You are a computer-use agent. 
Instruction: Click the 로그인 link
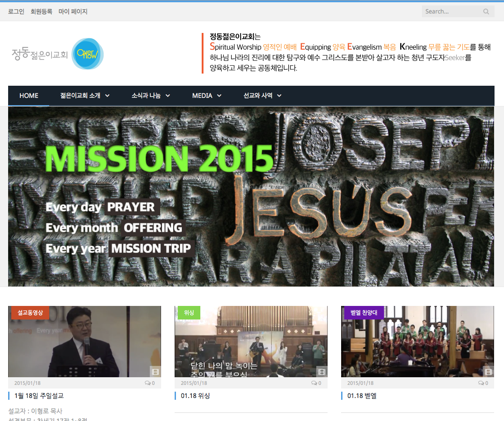16,12
